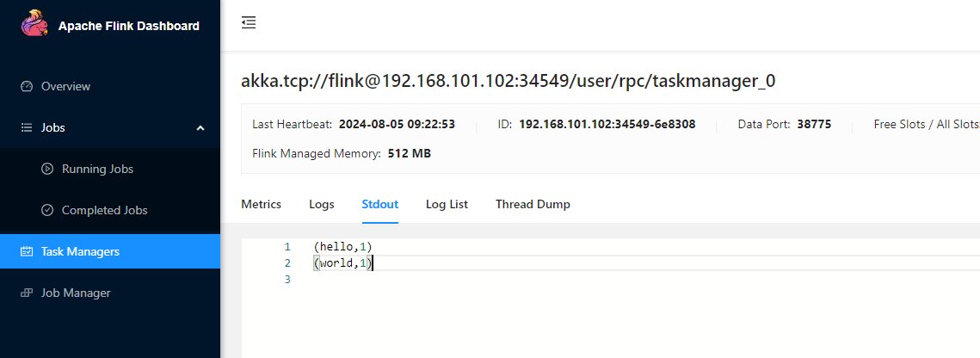Open the Log List tab
The width and height of the screenshot is (980, 358).
[447, 204]
